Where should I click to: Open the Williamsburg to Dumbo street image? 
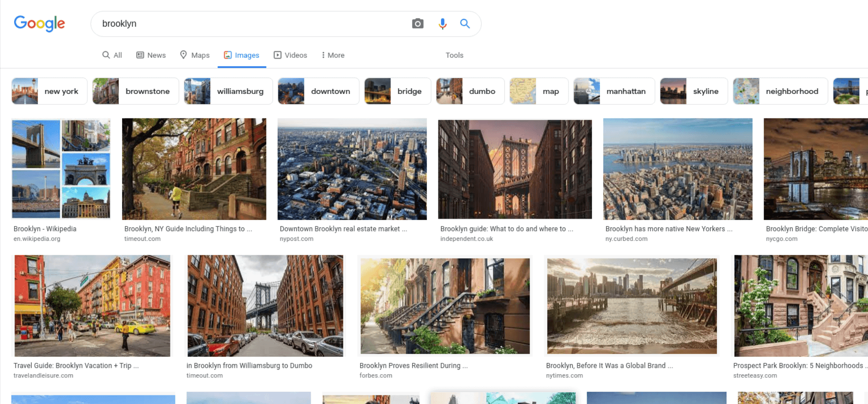click(x=265, y=306)
